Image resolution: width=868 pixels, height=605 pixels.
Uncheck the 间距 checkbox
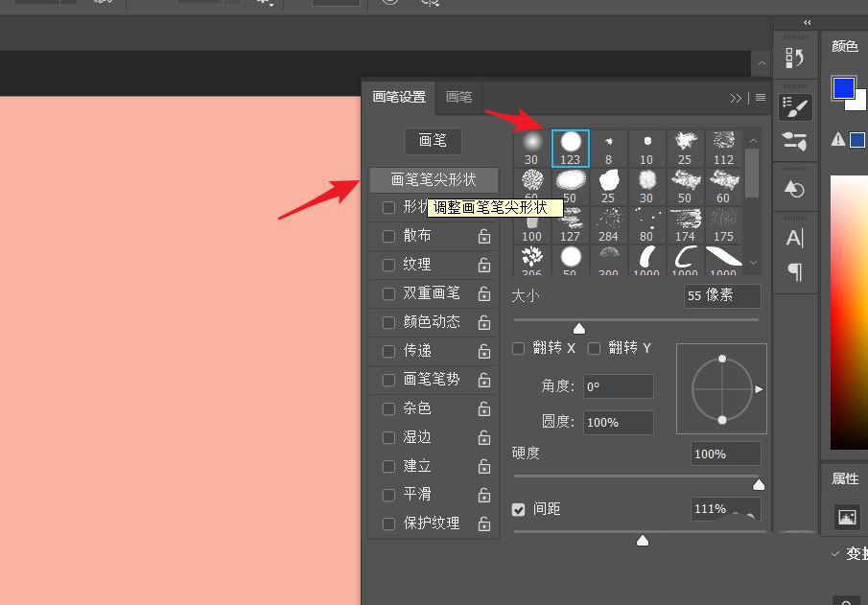(518, 509)
